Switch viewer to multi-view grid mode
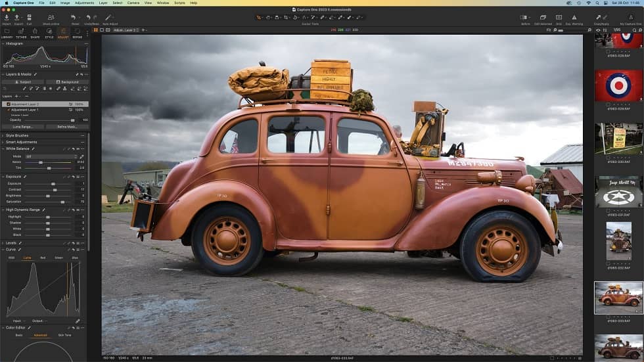Screen dimensions: 644x362 (x=96, y=30)
